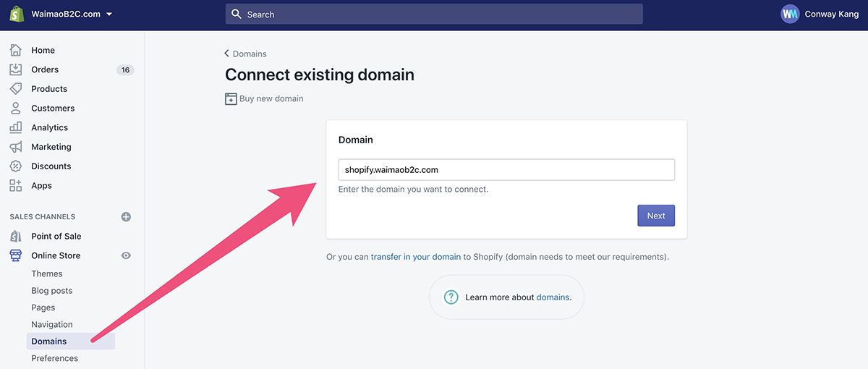Open Orders via its inbox icon
This screenshot has width=868, height=369.
click(x=16, y=69)
